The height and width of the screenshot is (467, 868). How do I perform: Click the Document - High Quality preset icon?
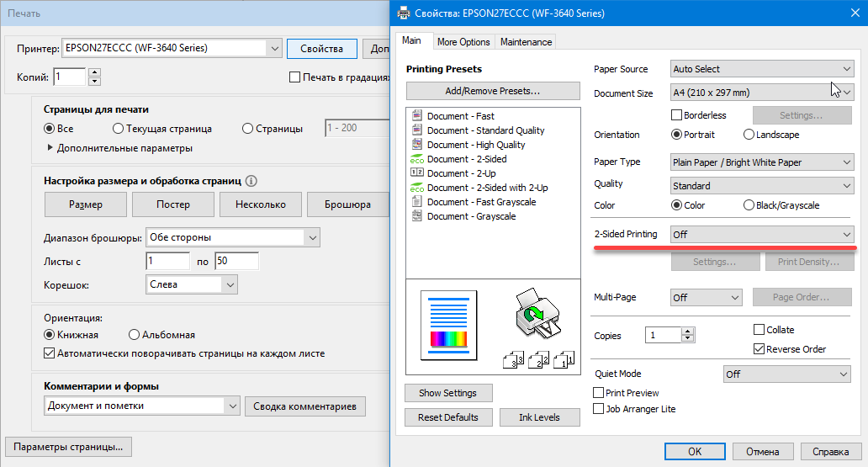click(x=416, y=145)
